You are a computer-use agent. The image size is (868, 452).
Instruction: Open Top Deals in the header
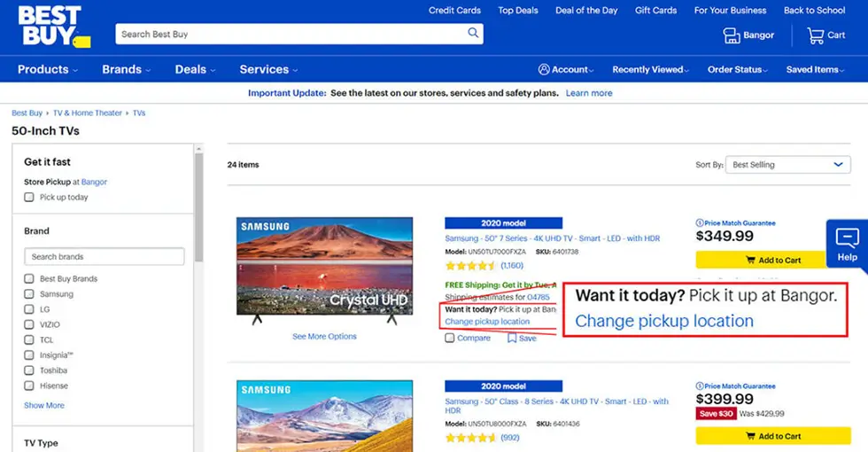[x=517, y=10]
